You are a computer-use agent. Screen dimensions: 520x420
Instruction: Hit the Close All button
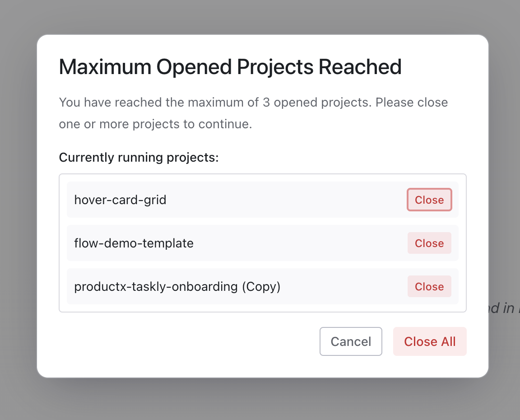429,341
